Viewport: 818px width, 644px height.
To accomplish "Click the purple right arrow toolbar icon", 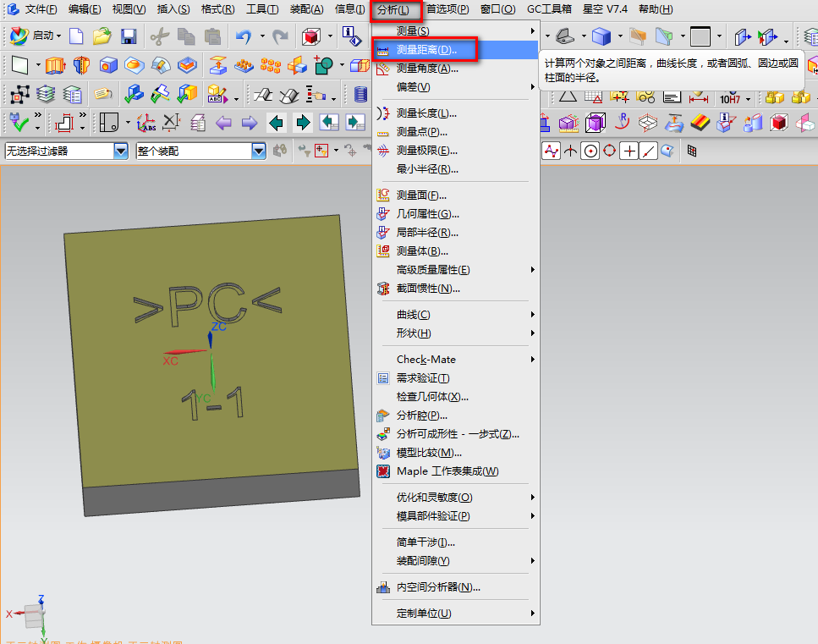I will pyautogui.click(x=249, y=123).
